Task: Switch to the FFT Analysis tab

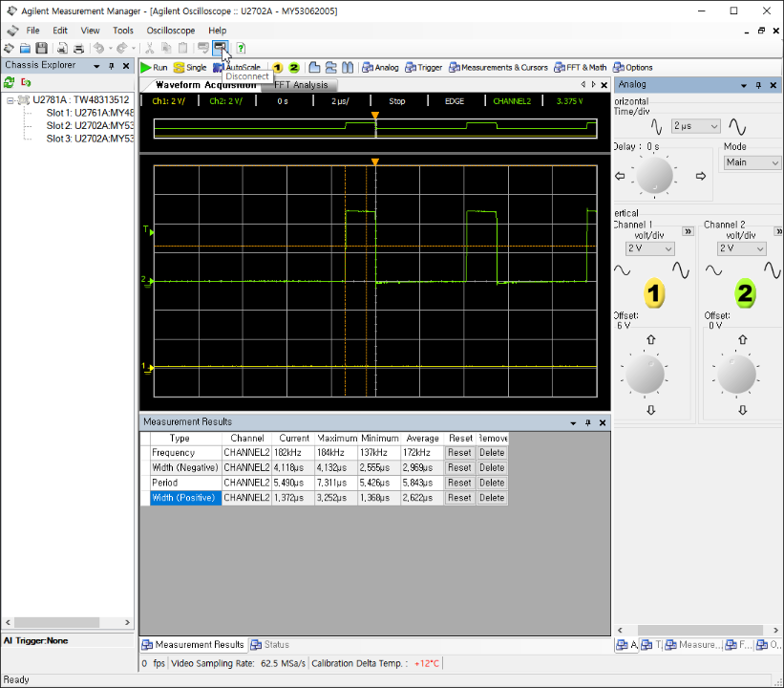Action: (301, 85)
